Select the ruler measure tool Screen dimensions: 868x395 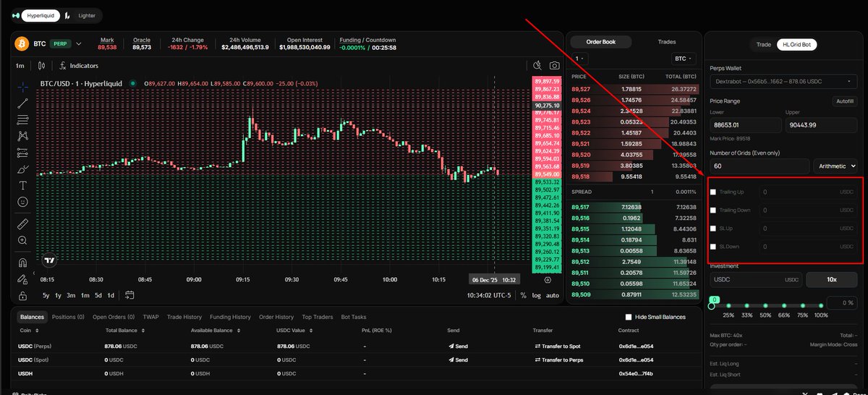point(23,224)
